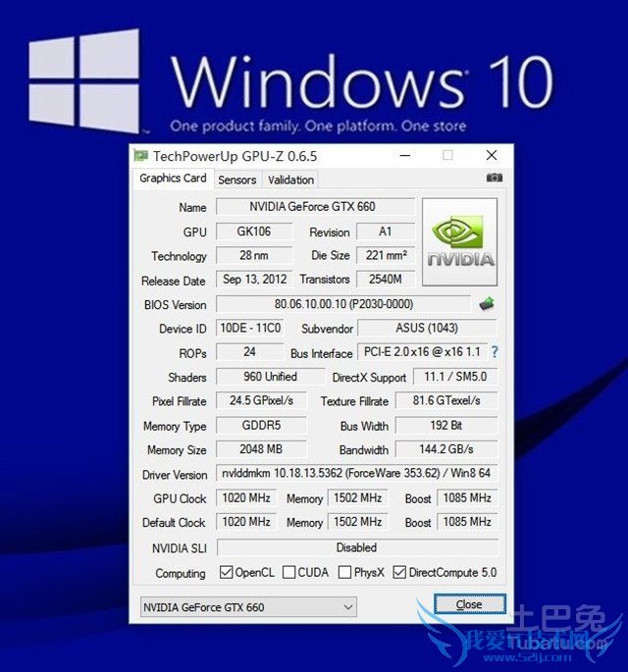Click the NVIDIA logo image
The image size is (628, 672).
pos(459,242)
